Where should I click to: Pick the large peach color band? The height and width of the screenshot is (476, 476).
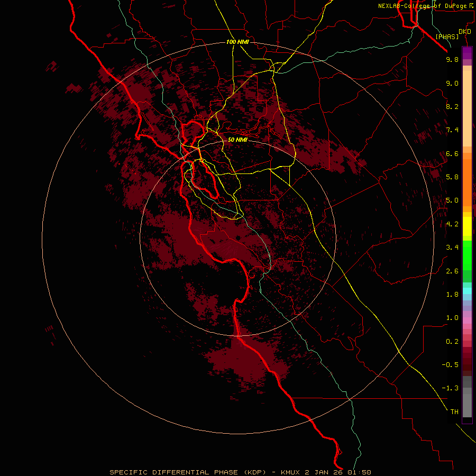pos(467,108)
